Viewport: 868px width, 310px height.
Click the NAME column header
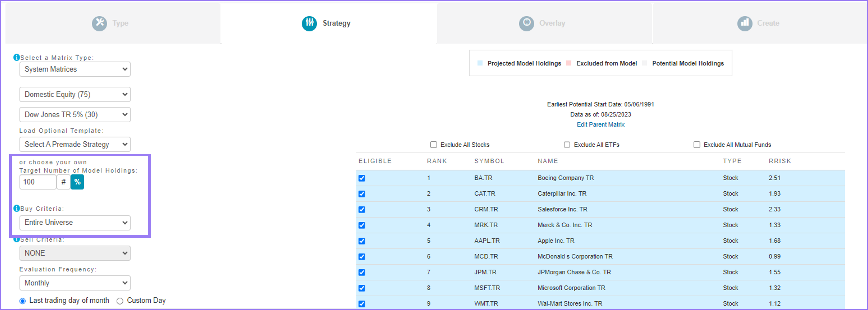[548, 161]
